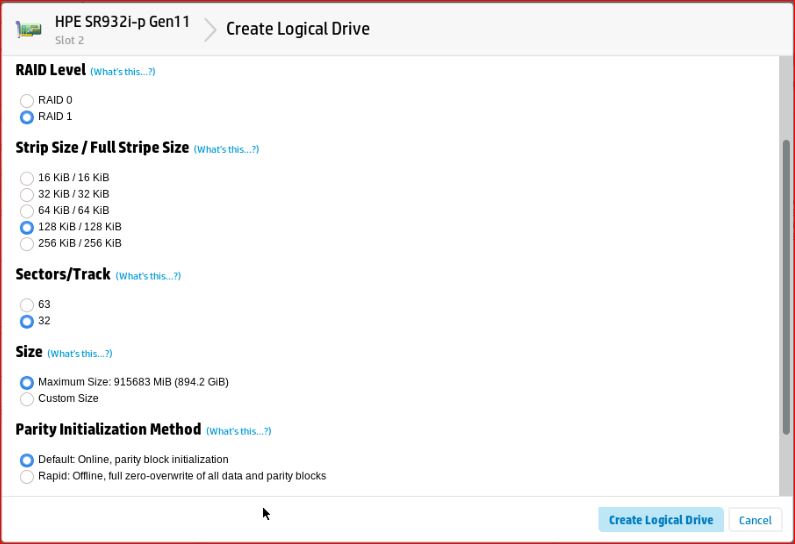Open What's this help for RAID Level

122,72
